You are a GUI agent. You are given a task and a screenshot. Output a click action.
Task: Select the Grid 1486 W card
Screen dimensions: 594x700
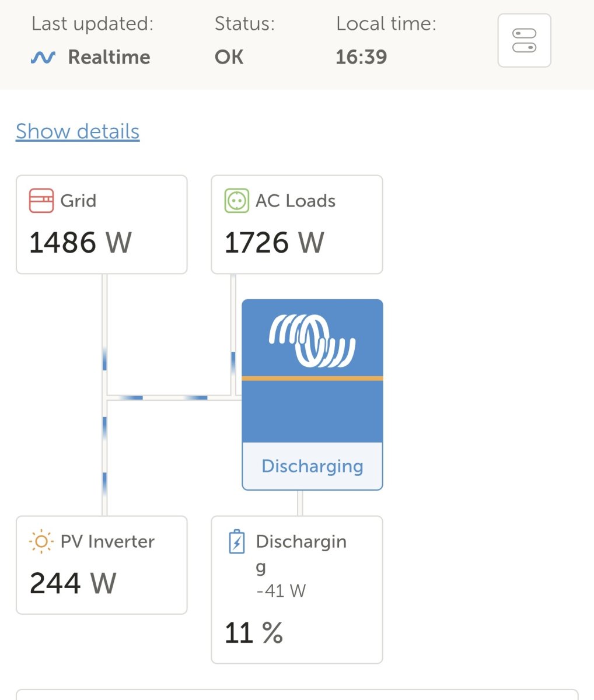tap(102, 225)
